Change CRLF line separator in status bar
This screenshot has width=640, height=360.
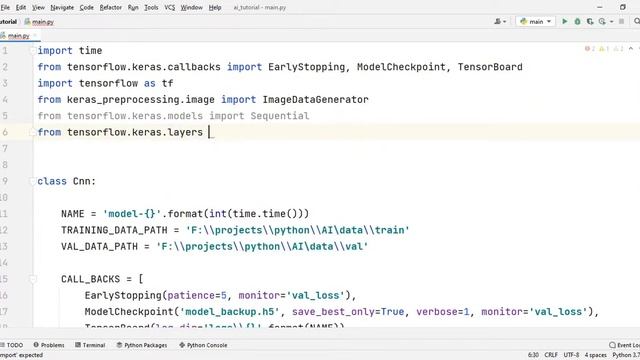coord(551,355)
